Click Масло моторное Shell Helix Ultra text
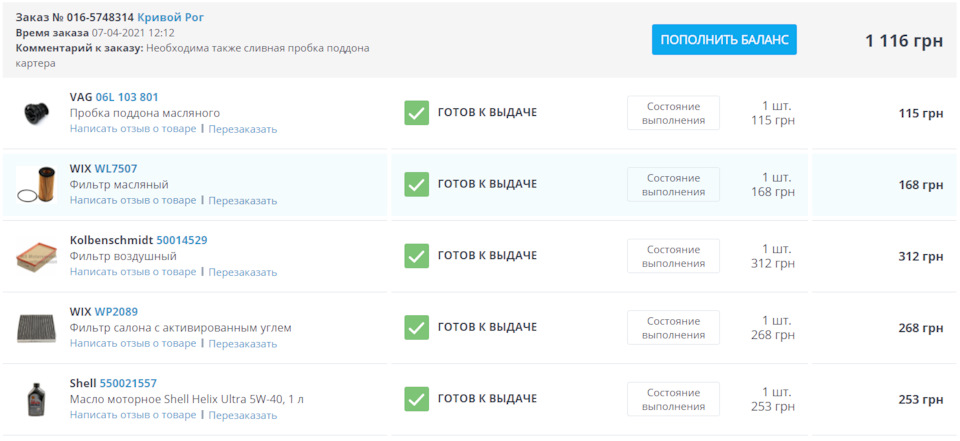 click(x=187, y=399)
